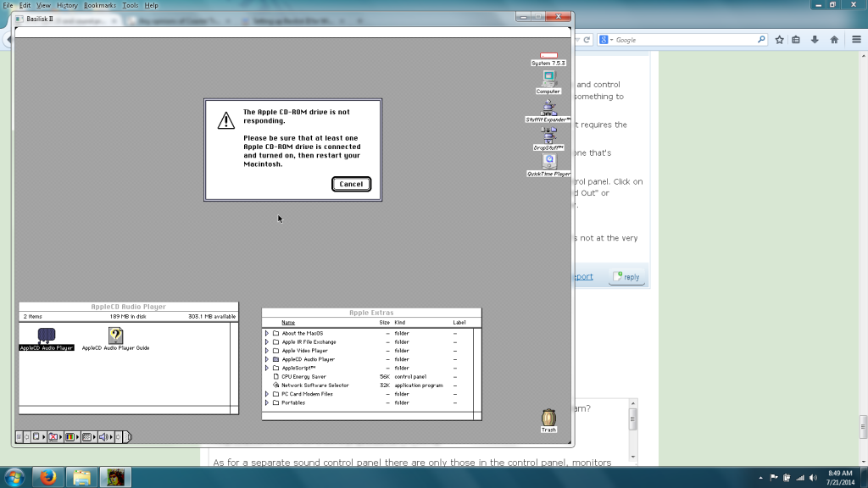Show hidden icons in system tray

(760, 478)
